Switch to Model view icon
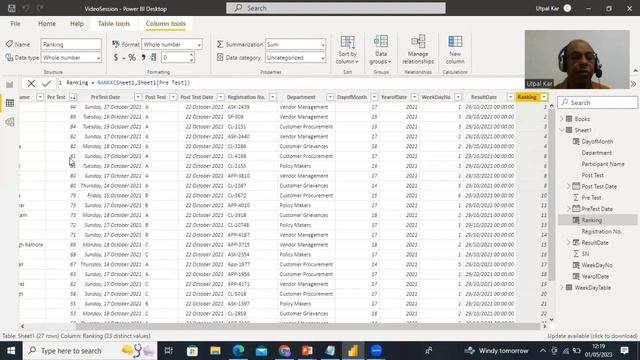640x360 pixels. pyautogui.click(x=9, y=122)
